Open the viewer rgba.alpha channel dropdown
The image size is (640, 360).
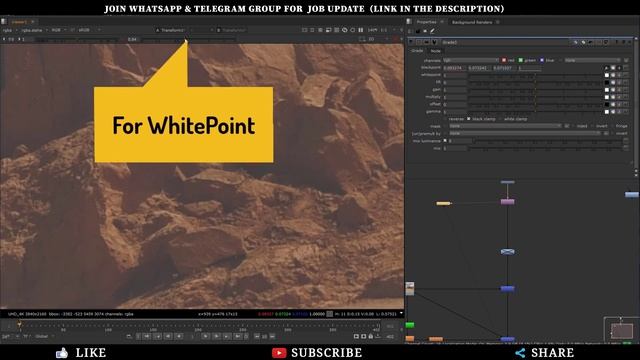point(34,30)
